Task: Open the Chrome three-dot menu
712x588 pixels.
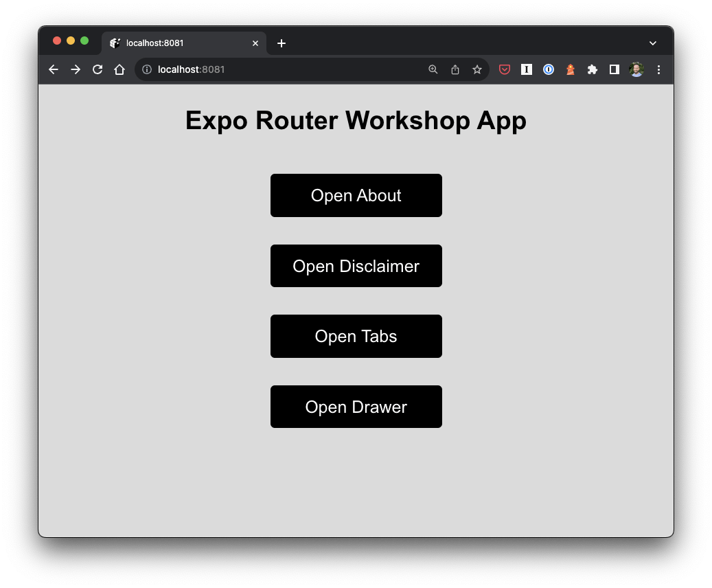Action: click(x=658, y=69)
